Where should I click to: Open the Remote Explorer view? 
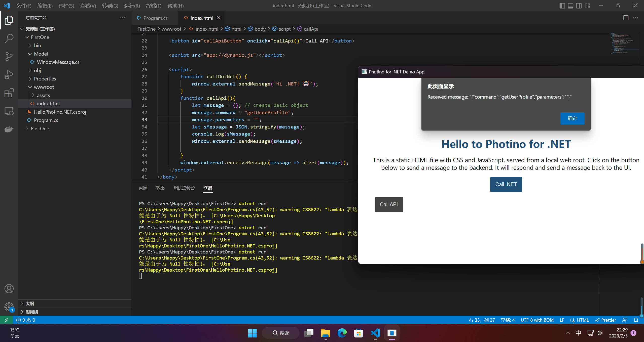pyautogui.click(x=9, y=111)
